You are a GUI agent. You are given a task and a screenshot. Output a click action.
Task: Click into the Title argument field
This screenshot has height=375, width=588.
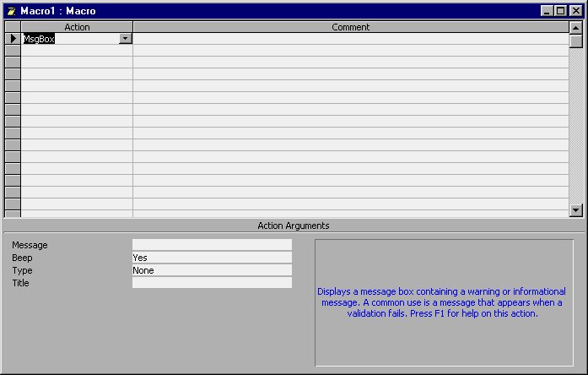211,283
